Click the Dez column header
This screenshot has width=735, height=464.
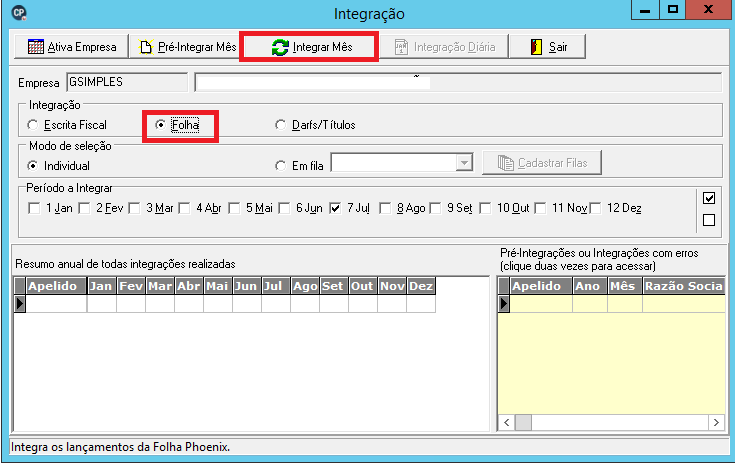(x=421, y=286)
